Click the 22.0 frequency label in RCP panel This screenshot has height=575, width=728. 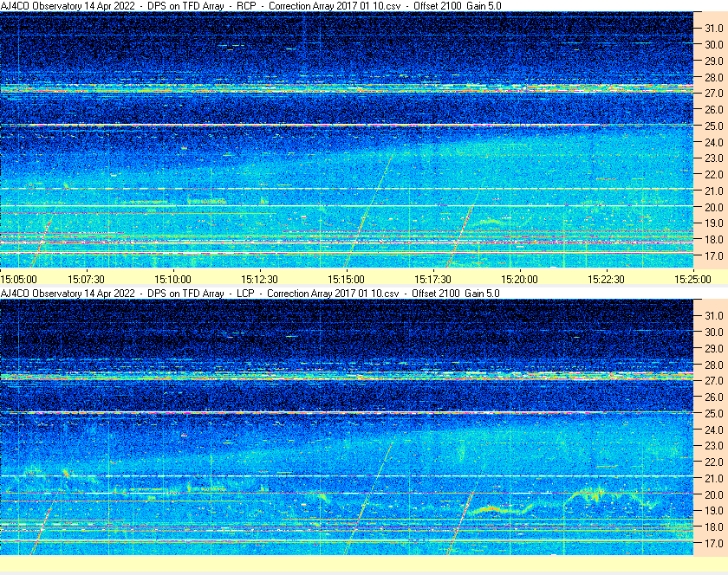714,175
